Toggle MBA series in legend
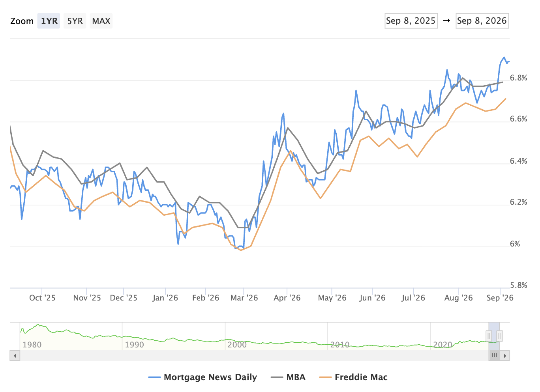This screenshot has width=540, height=392. 288,377
